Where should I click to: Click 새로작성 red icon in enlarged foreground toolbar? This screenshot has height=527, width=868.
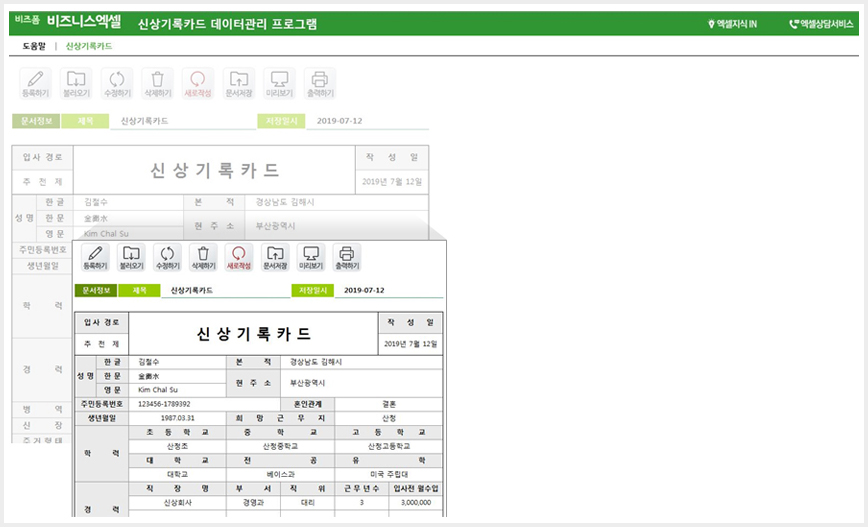(239, 258)
